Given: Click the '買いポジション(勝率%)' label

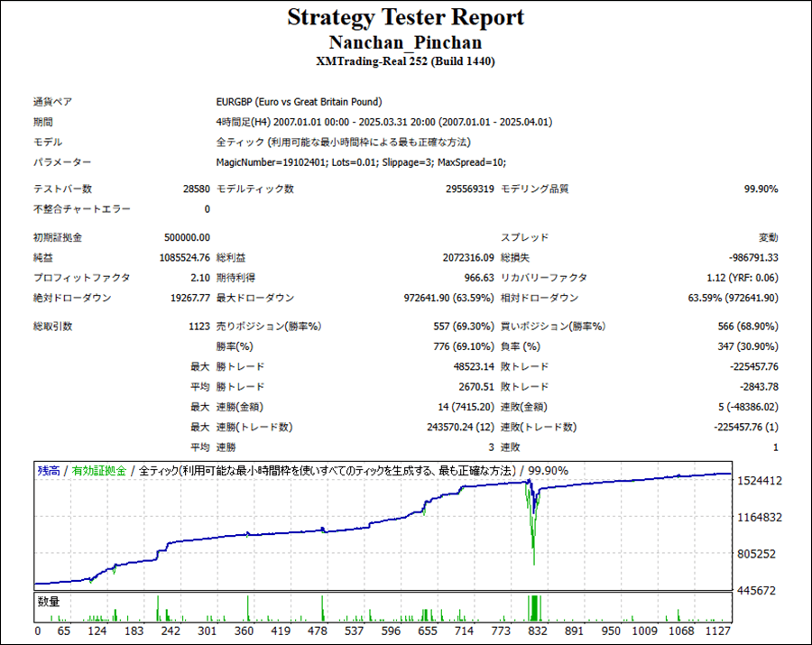Looking at the screenshot, I should click(x=553, y=327).
